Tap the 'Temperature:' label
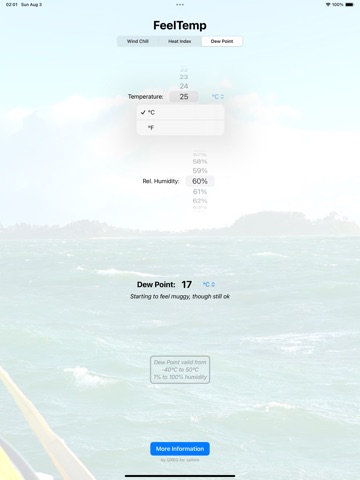Screen dimensions: 360x480 click(146, 97)
